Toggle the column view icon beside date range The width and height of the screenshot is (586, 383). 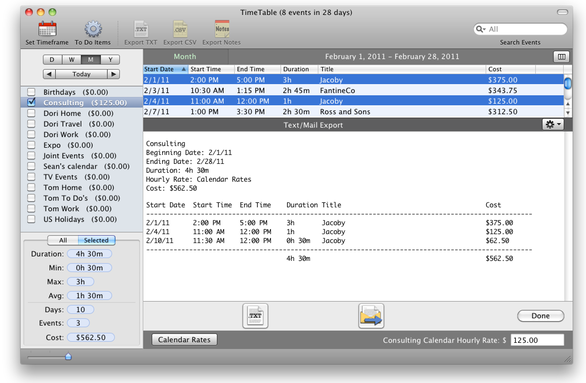pos(561,57)
